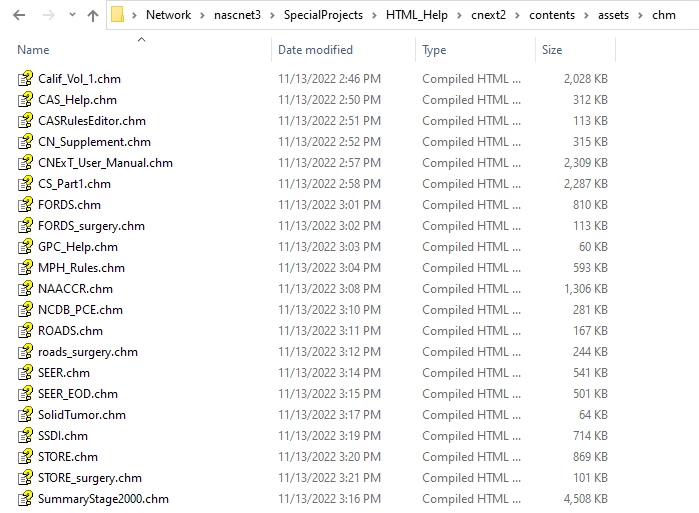Click the FORDS_surgery.chm help file icon
699x513 pixels.
[25, 226]
